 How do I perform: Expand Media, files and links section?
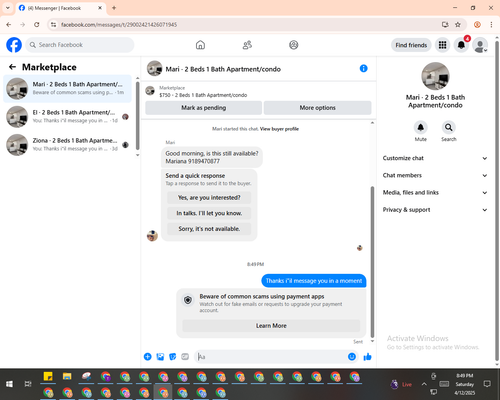point(435,192)
